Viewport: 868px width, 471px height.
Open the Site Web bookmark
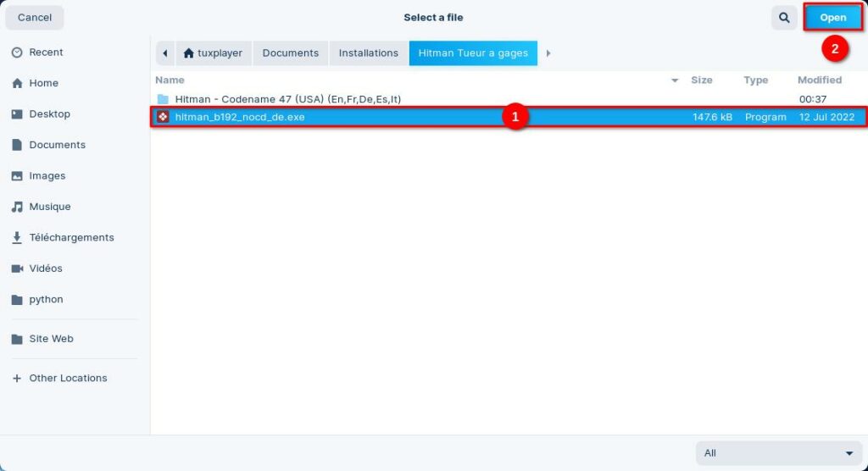[x=51, y=339]
